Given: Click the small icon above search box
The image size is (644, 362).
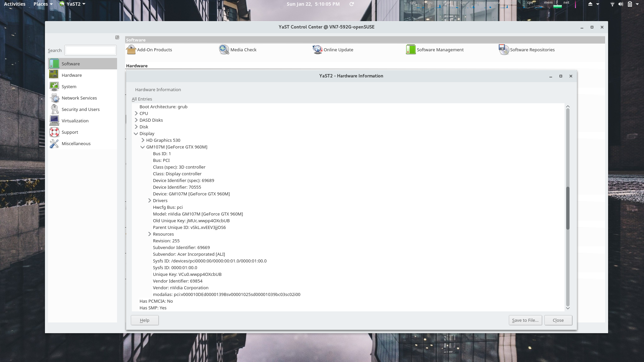Looking at the screenshot, I should click(x=117, y=38).
